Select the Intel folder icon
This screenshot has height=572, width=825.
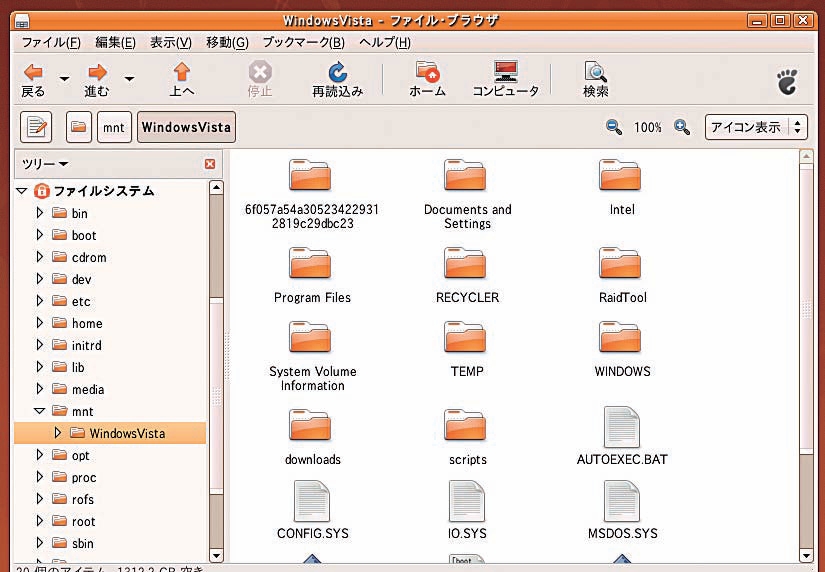(x=621, y=175)
